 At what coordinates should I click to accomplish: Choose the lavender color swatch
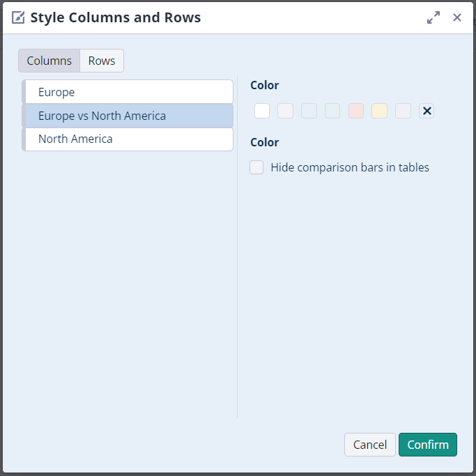(403, 111)
